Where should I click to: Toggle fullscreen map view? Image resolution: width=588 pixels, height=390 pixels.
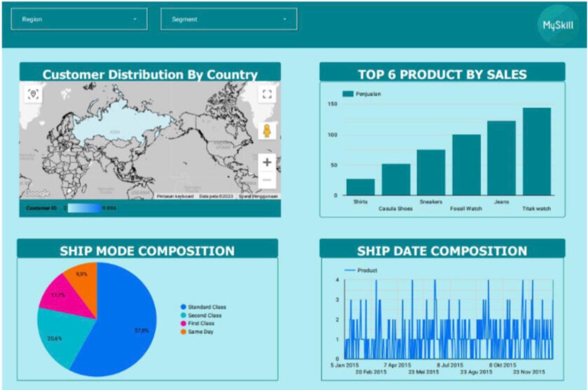pyautogui.click(x=267, y=94)
